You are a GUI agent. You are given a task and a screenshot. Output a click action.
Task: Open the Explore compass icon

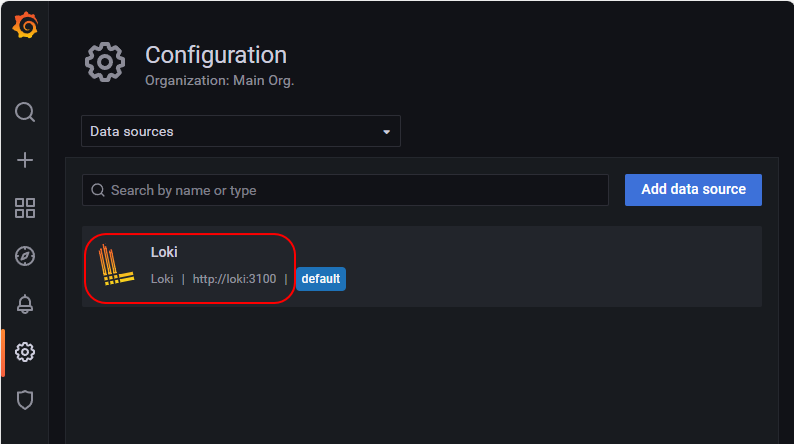(25, 256)
